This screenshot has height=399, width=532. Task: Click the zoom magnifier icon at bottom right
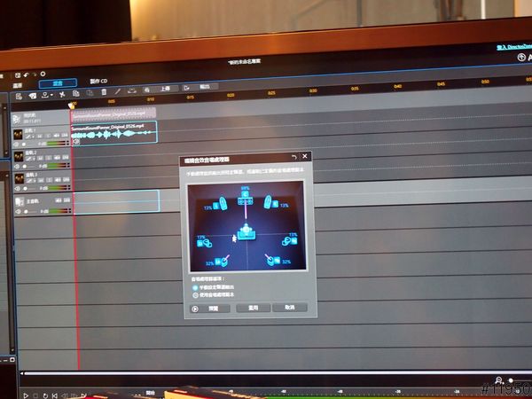tap(498, 380)
